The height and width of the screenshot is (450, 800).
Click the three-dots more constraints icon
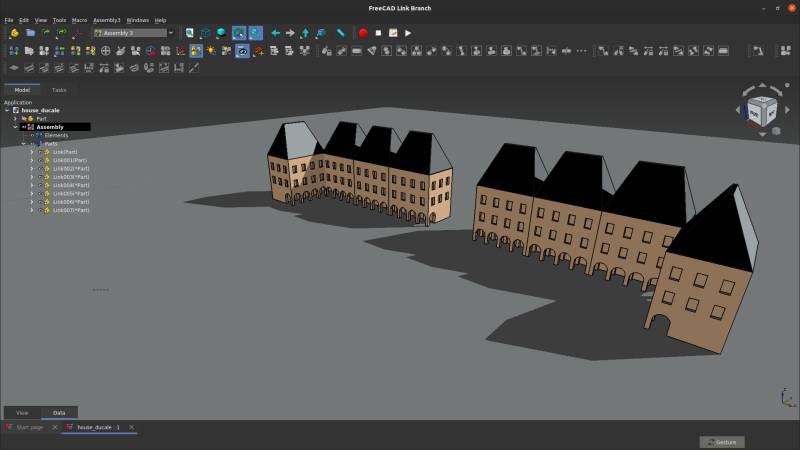coord(582,51)
